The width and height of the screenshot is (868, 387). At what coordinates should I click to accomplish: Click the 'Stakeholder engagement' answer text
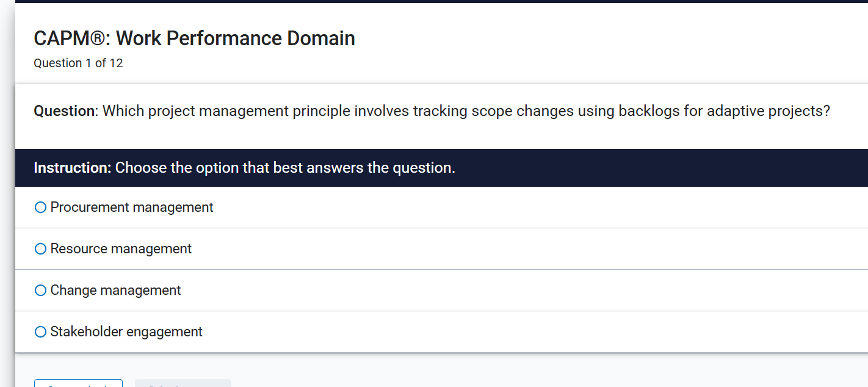pyautogui.click(x=126, y=332)
